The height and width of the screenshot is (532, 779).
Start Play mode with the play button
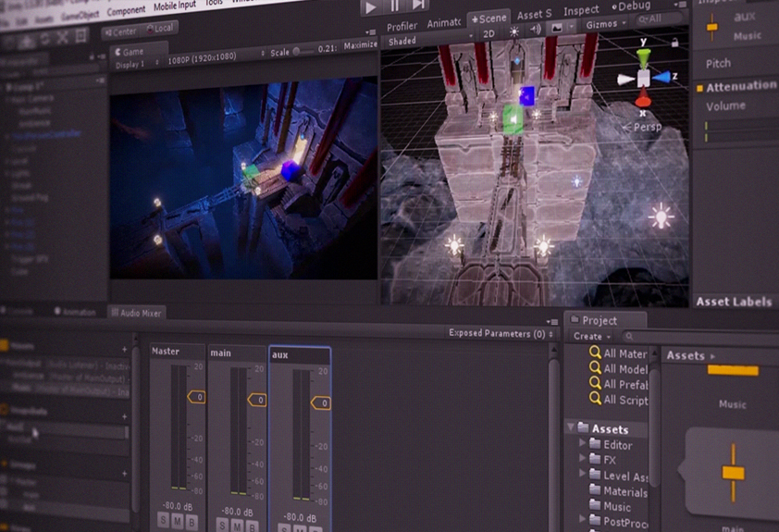[x=371, y=7]
